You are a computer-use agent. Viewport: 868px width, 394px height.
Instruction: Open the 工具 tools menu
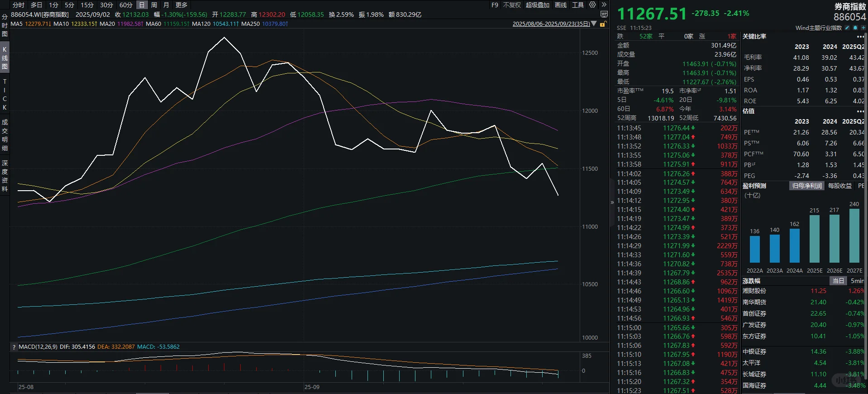tap(578, 5)
